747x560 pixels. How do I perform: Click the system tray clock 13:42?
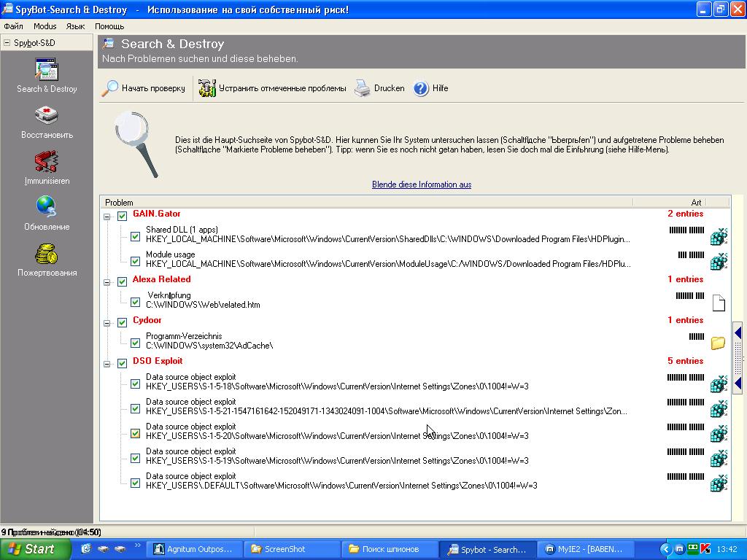727,549
